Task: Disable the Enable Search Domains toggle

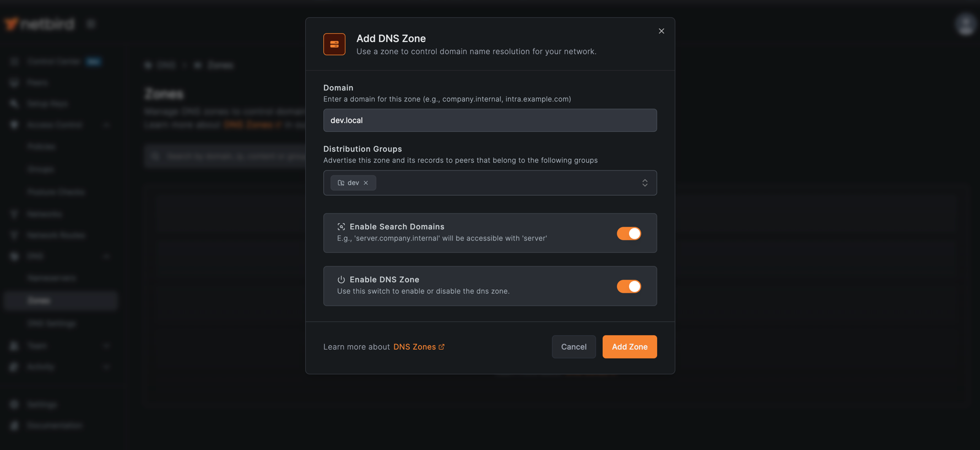Action: 629,233
